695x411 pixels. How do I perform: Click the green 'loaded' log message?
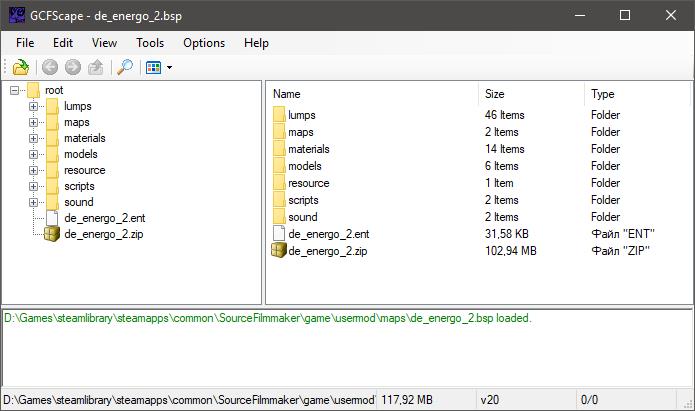pyautogui.click(x=268, y=318)
